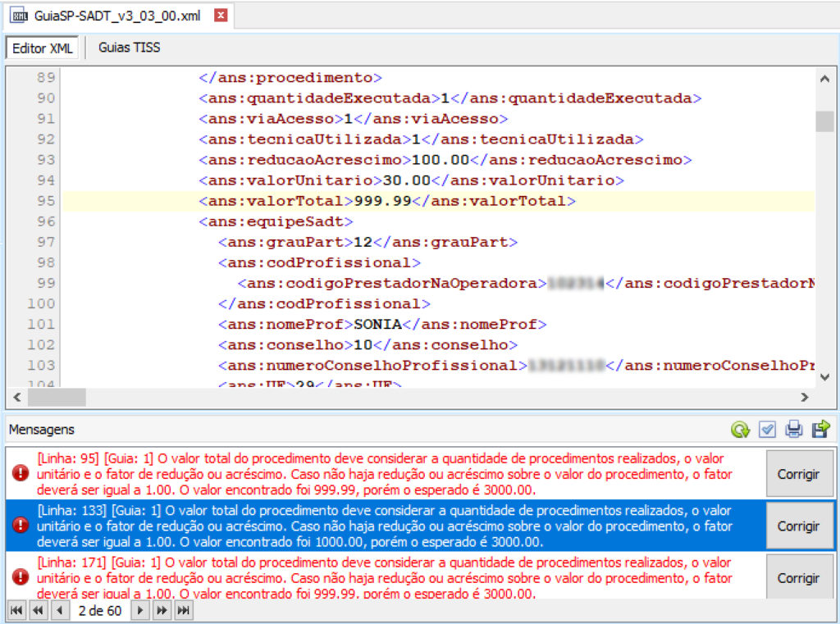840x624 pixels.
Task: Click the valorTotal line 95 in editor
Action: (x=386, y=201)
